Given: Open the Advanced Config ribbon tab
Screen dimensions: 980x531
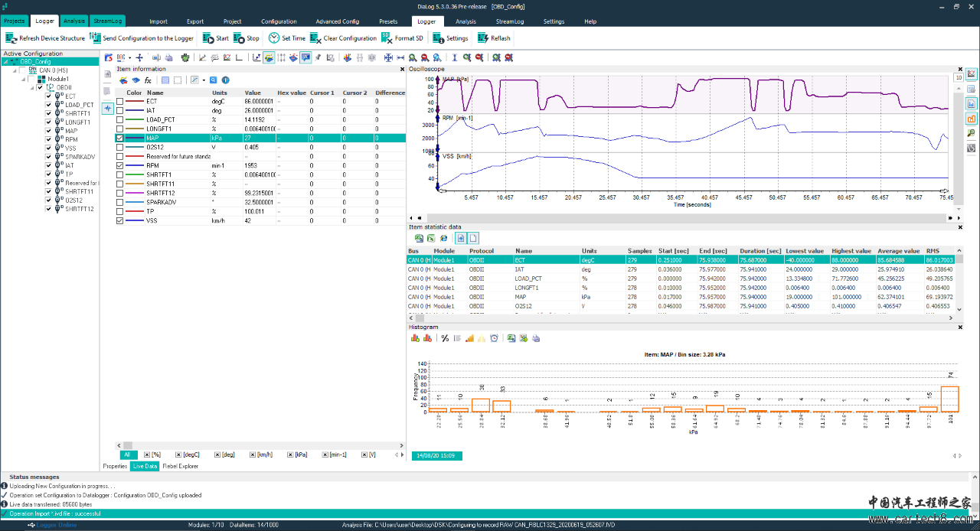Looking at the screenshot, I should (x=337, y=21).
